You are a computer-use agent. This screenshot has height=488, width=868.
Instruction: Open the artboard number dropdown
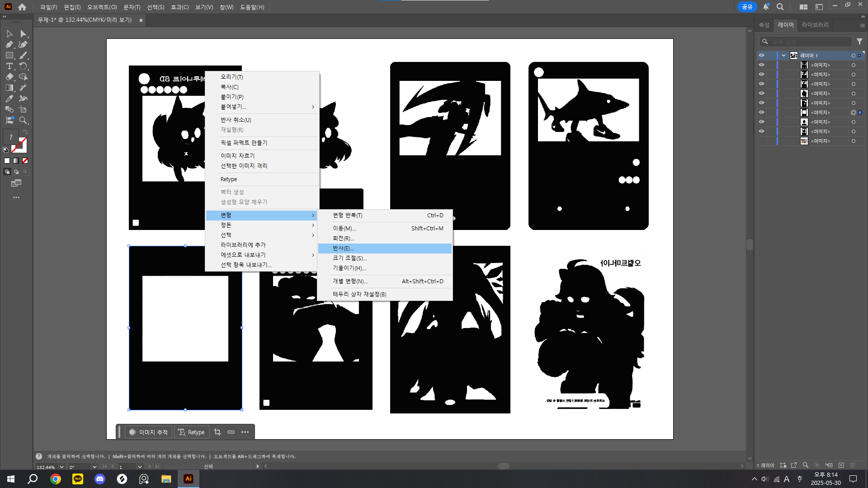tap(140, 467)
